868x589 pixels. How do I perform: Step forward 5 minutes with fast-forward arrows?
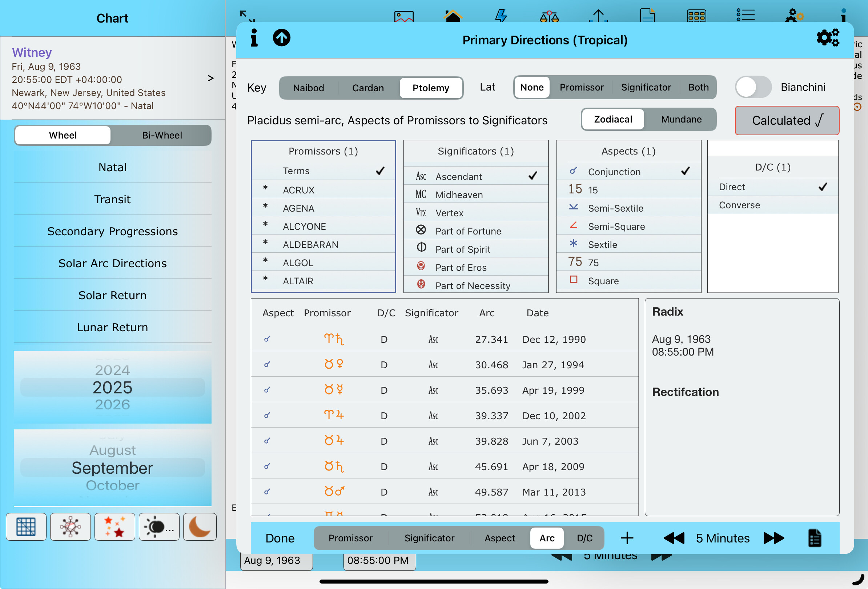[773, 538]
